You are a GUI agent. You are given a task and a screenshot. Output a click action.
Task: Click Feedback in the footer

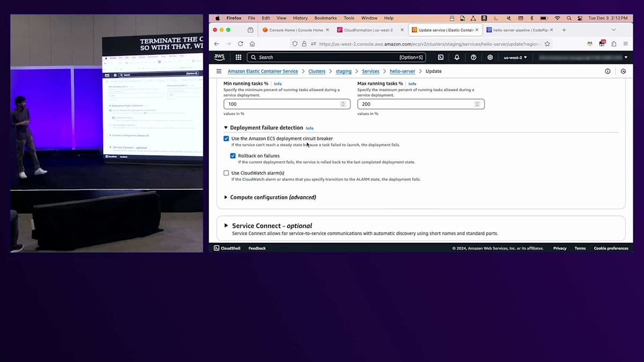pyautogui.click(x=257, y=248)
